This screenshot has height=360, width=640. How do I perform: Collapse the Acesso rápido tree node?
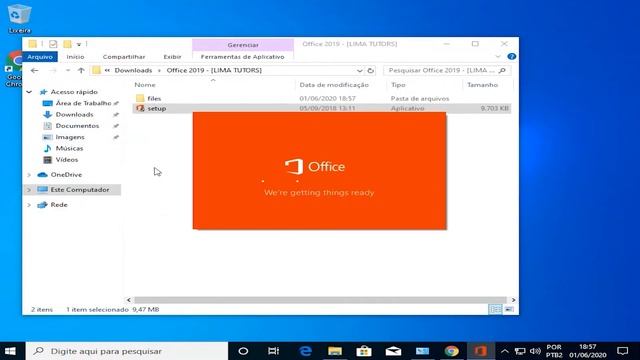[29, 92]
